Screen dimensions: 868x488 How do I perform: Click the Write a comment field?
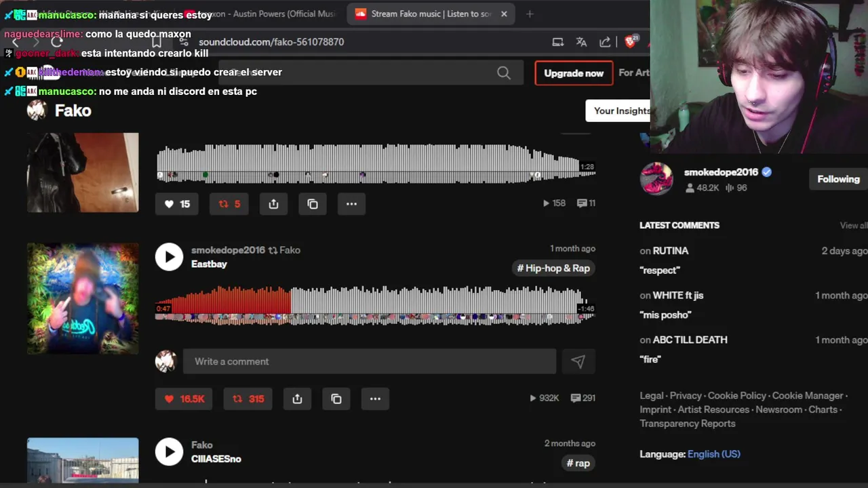pos(370,361)
